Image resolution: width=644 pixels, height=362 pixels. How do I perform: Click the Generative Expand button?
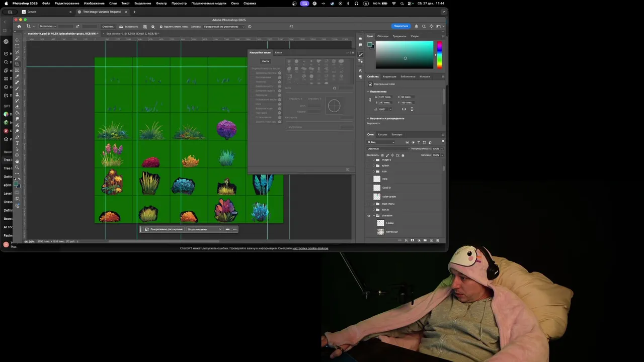tap(164, 229)
